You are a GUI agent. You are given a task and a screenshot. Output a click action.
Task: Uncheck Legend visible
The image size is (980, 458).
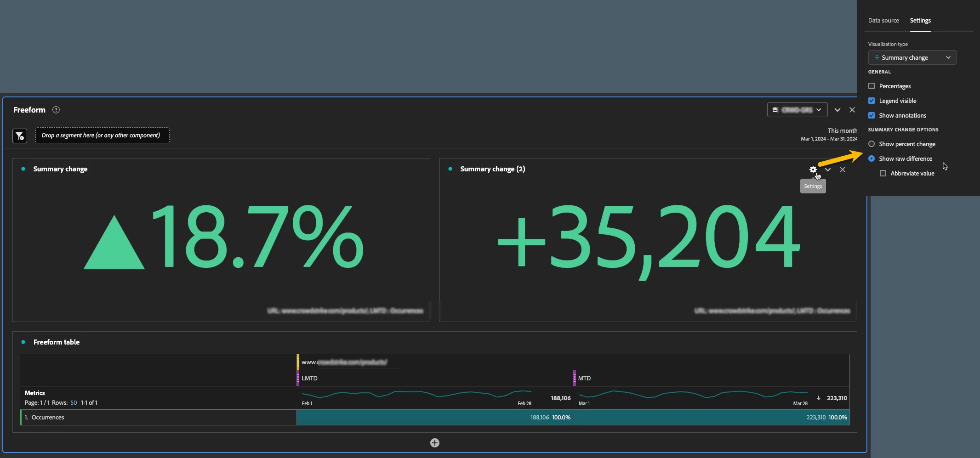(x=872, y=101)
